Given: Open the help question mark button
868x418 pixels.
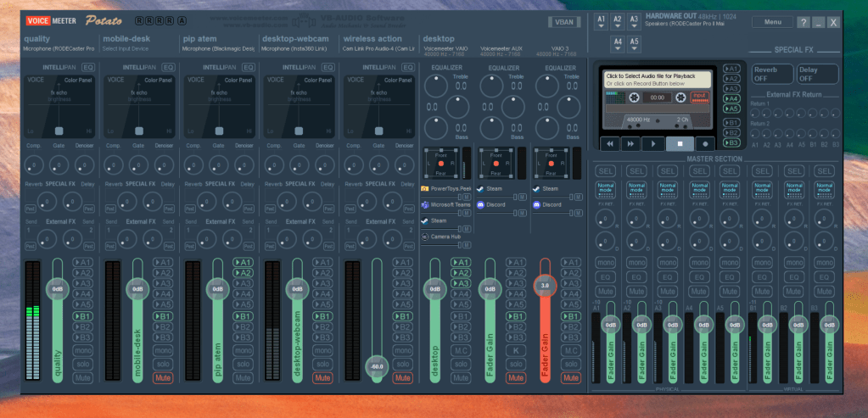Looking at the screenshot, I should coord(804,22).
